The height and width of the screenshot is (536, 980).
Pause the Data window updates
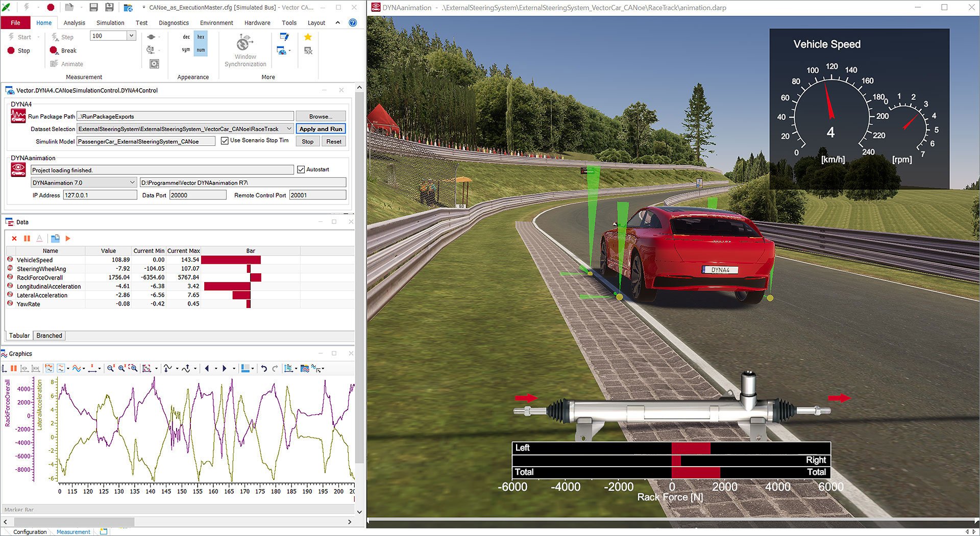[27, 238]
